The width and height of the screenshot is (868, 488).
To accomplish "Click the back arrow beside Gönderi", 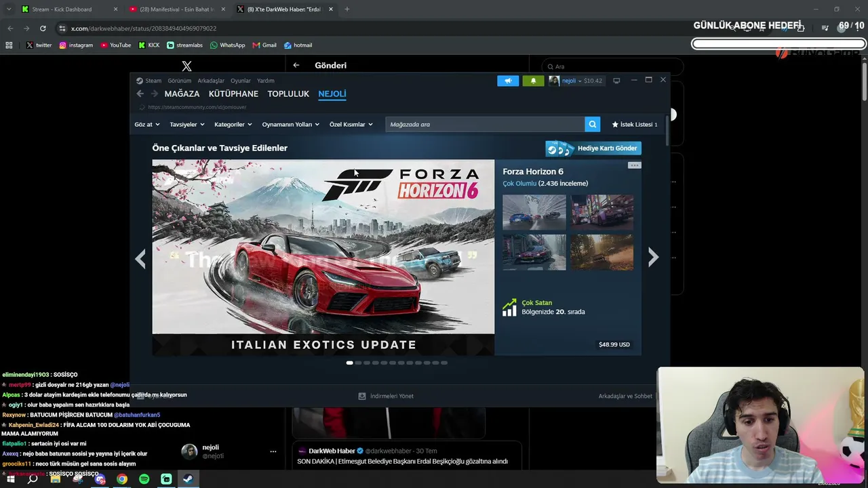I will (296, 65).
